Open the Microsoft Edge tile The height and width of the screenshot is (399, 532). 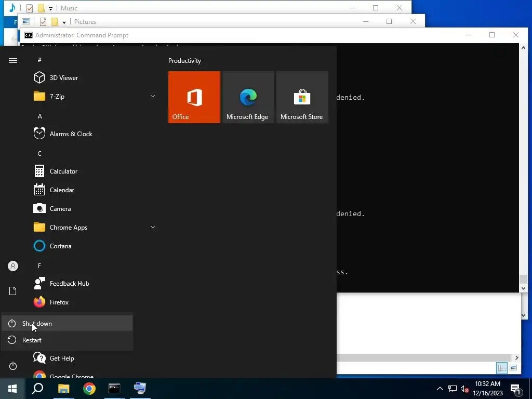point(248,97)
